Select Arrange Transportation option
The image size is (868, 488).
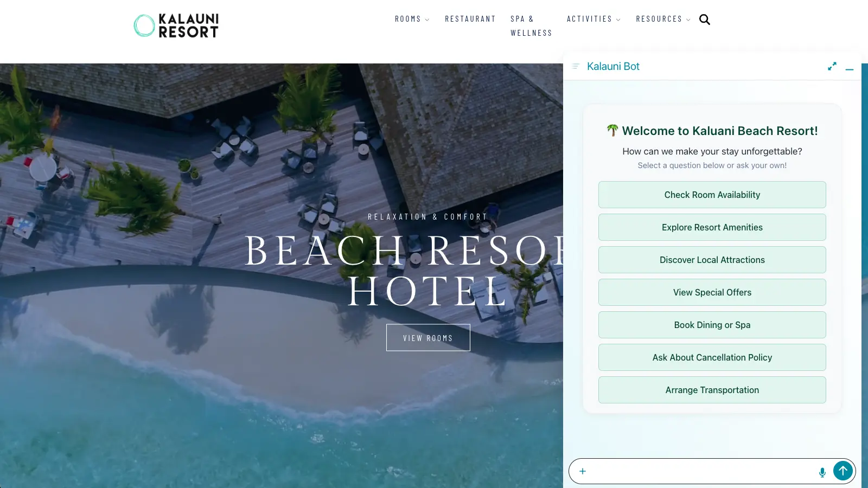point(712,390)
